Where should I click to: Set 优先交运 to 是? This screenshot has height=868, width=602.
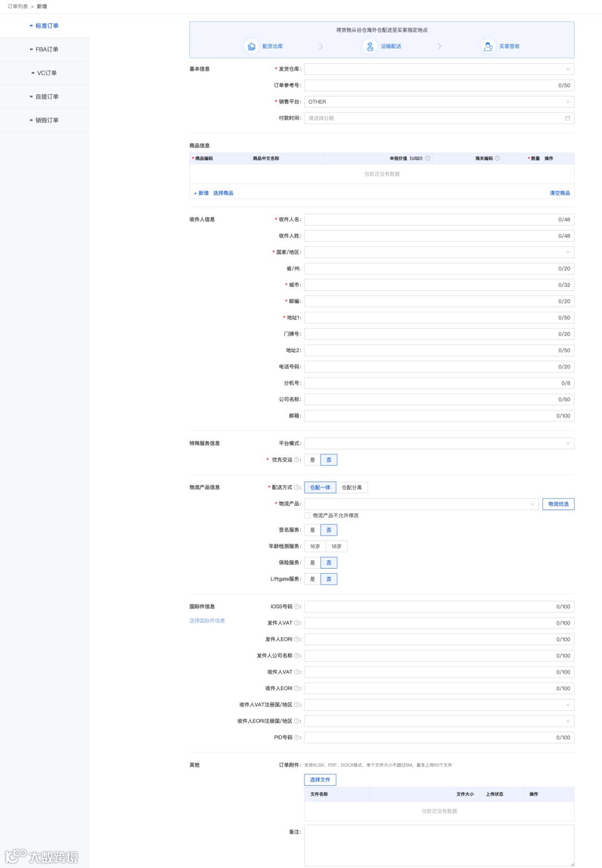point(313,460)
